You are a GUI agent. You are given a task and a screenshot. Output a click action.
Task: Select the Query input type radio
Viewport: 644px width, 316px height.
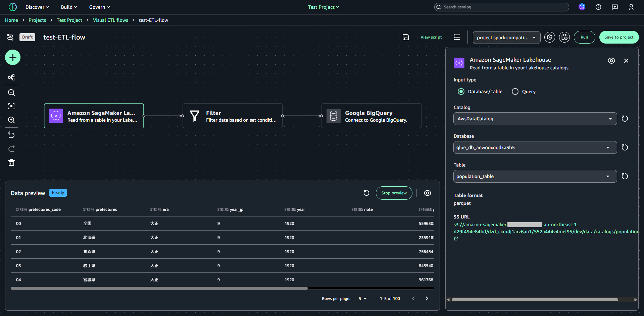(x=515, y=91)
